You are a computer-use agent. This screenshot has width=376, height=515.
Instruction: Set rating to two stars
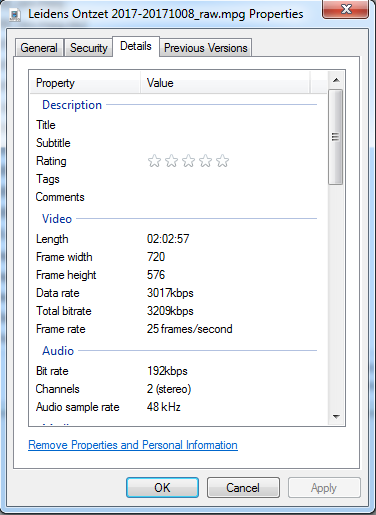click(171, 161)
